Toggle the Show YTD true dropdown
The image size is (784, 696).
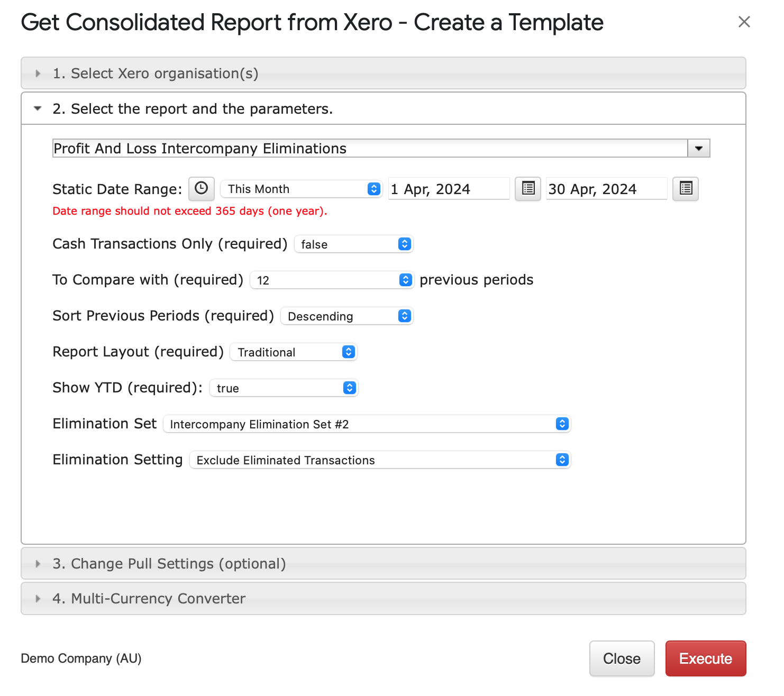click(284, 388)
